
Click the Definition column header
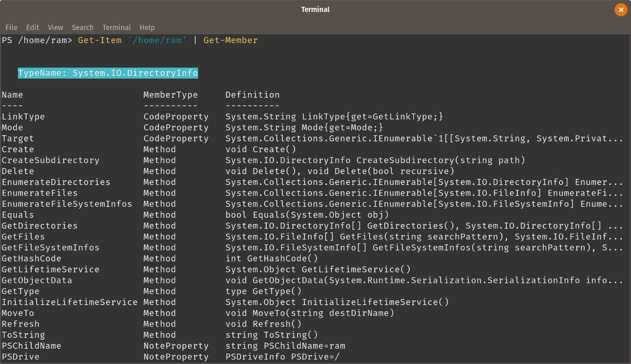point(252,95)
